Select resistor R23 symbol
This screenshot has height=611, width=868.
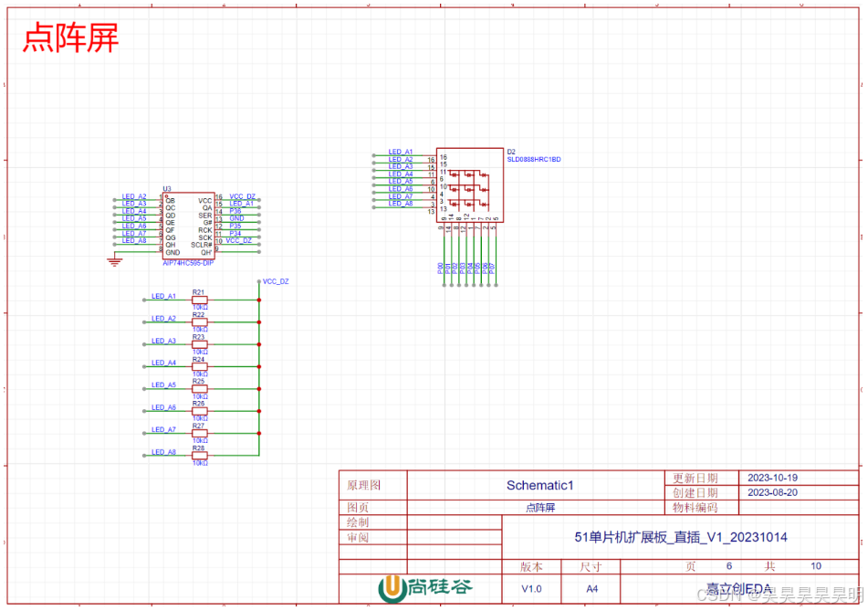click(x=200, y=344)
